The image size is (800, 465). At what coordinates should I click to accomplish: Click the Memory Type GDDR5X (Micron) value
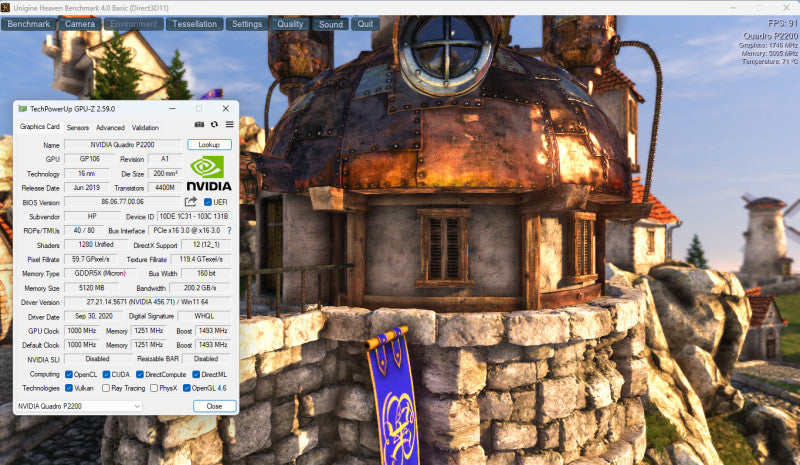pos(100,274)
